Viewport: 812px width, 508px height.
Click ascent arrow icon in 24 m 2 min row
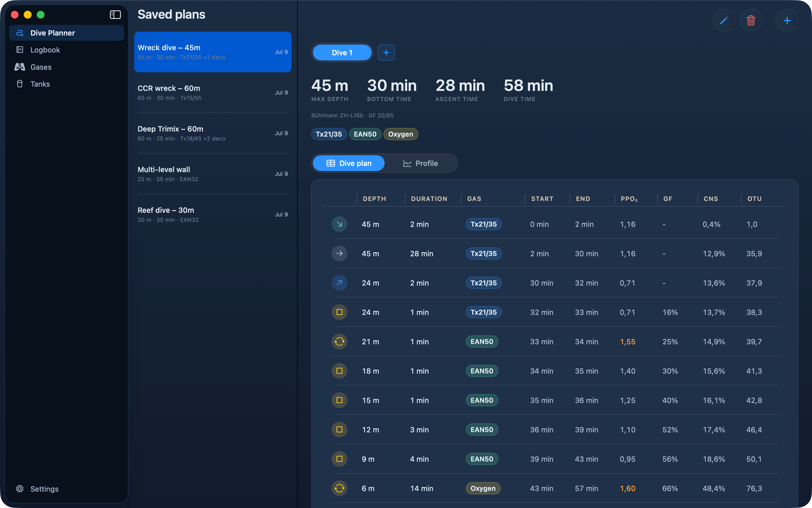[x=339, y=283]
